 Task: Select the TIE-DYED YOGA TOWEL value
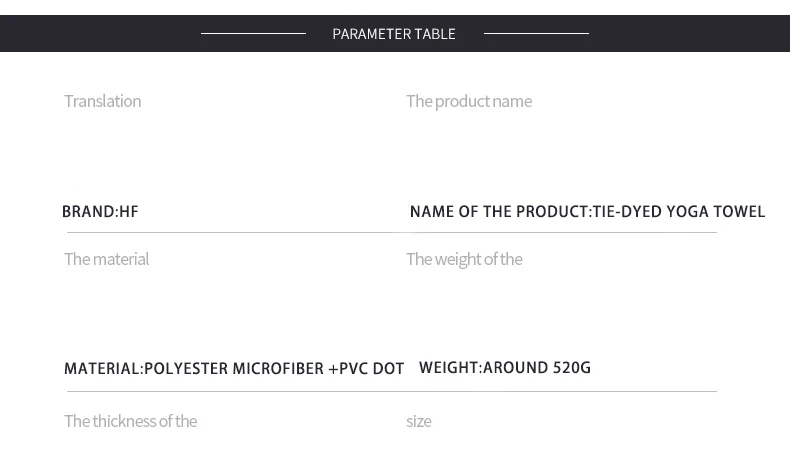coord(679,212)
